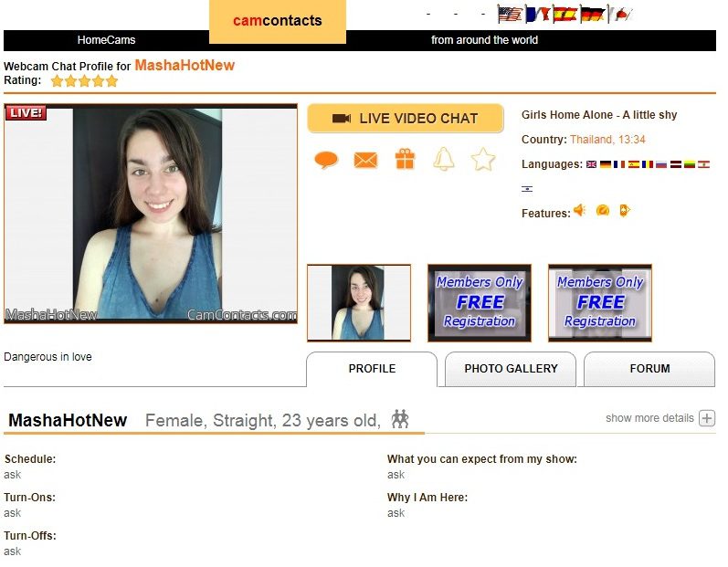Click the 'Turn-Offs:' label
This screenshot has width=728, height=567.
point(30,535)
